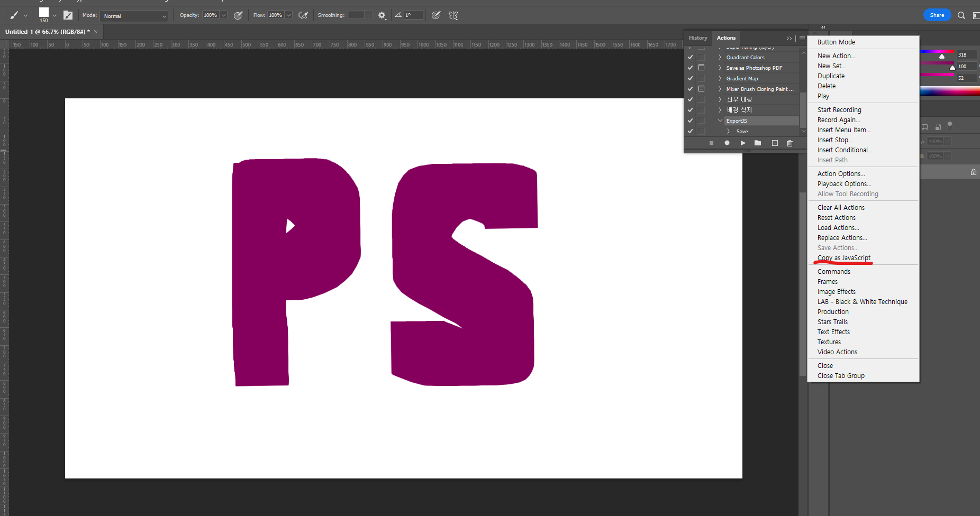The image size is (980, 516).
Task: Choose Button Mode from the menu
Action: [836, 42]
